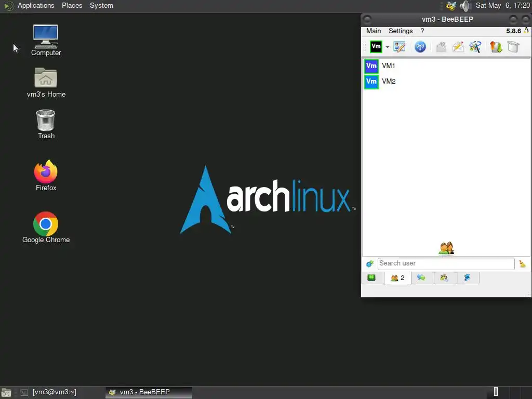Select user VM2 in the list
Image resolution: width=532 pixels, height=399 pixels.
tap(446, 82)
